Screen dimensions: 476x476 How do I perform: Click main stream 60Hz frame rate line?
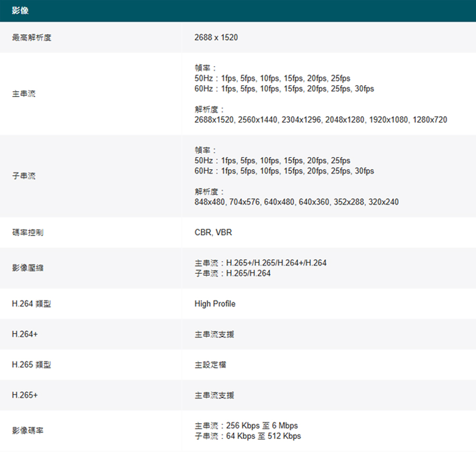[x=284, y=89]
